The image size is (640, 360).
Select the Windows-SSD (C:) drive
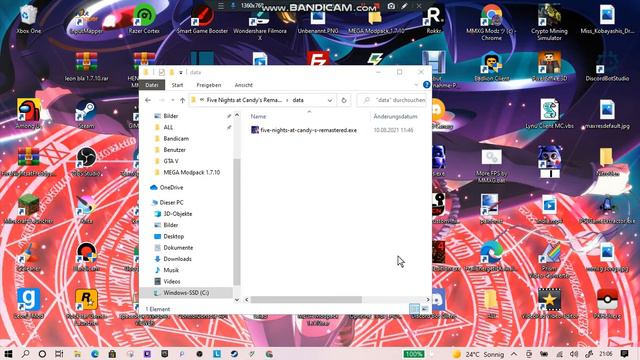click(x=186, y=293)
